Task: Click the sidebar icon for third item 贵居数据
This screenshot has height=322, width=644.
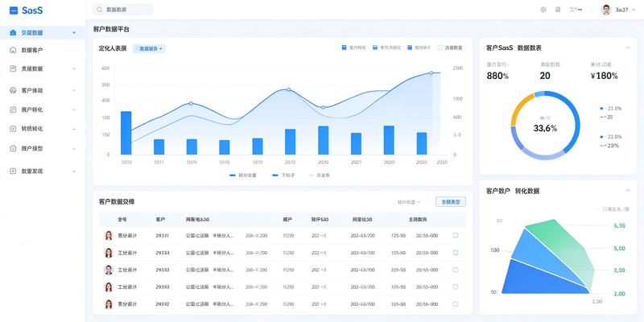Action: (13, 68)
